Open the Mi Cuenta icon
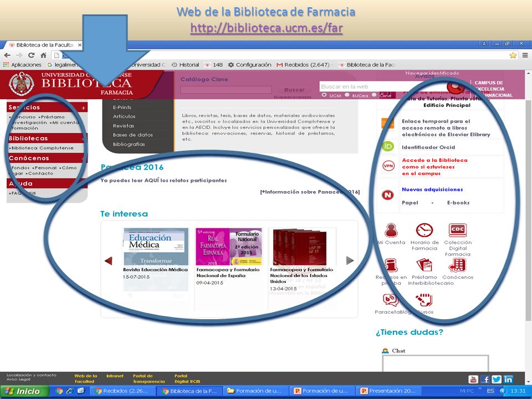The width and height of the screenshot is (532, 399). [x=391, y=231]
